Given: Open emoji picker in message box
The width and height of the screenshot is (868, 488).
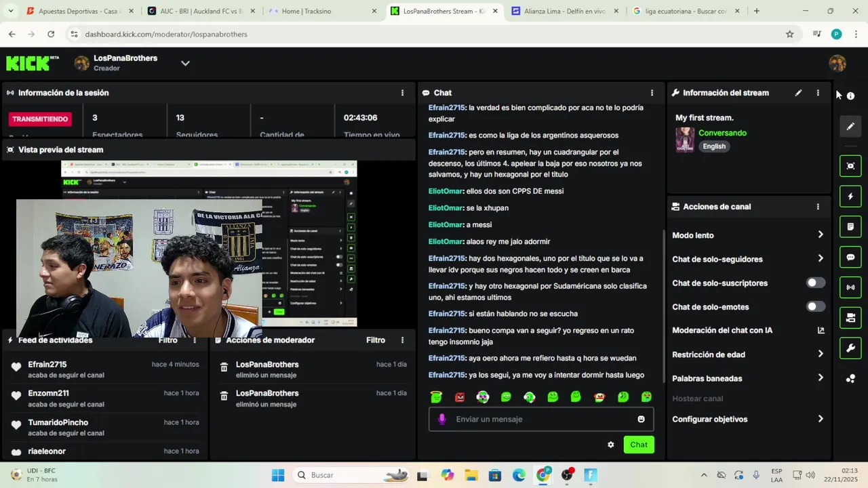Looking at the screenshot, I should (641, 419).
